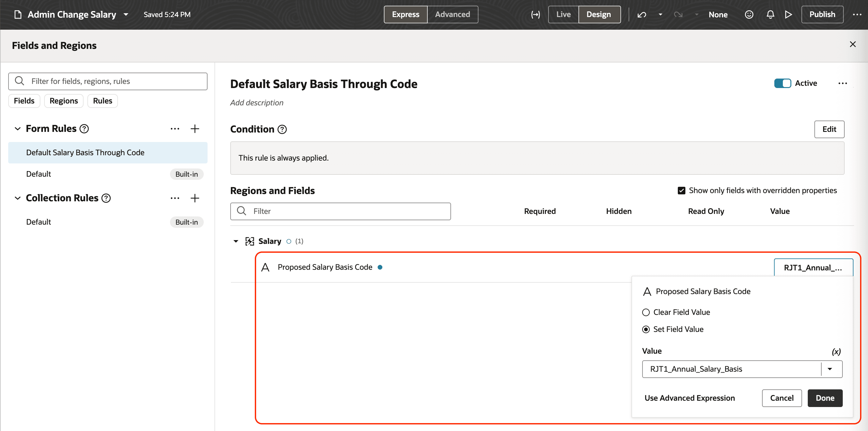Click the Salary region icon
The width and height of the screenshot is (868, 431).
coord(250,241)
